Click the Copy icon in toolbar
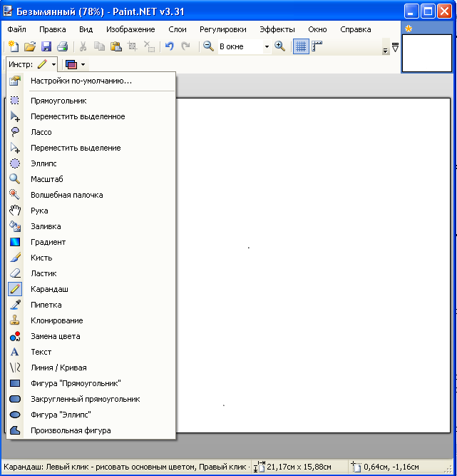457x476 pixels. [x=99, y=46]
